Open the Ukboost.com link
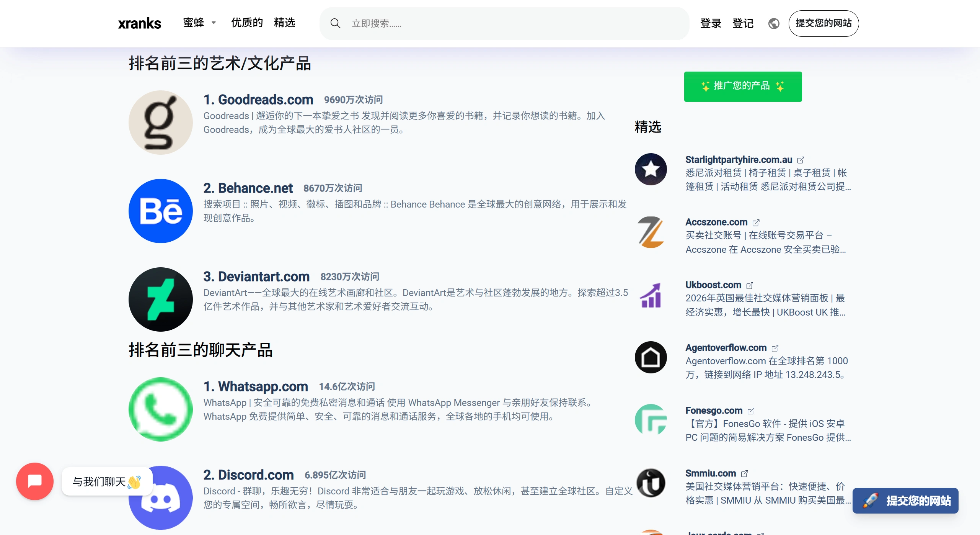 click(713, 285)
